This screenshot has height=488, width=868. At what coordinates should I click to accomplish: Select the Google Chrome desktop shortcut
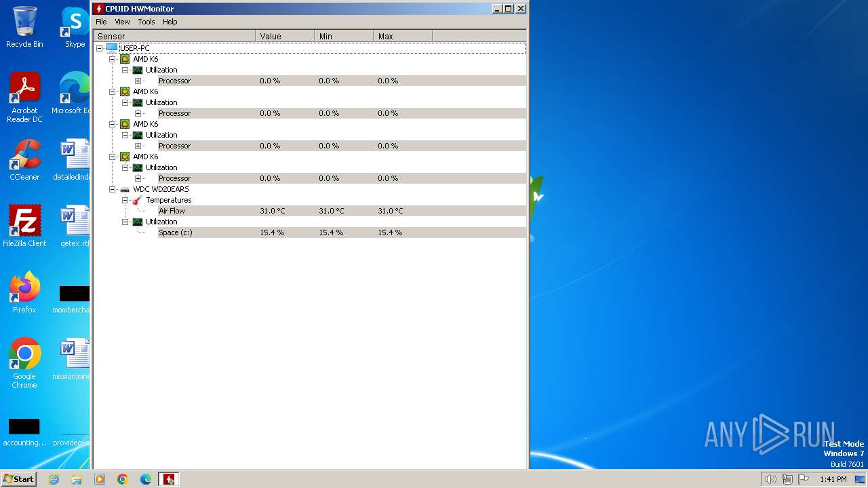pos(24,363)
